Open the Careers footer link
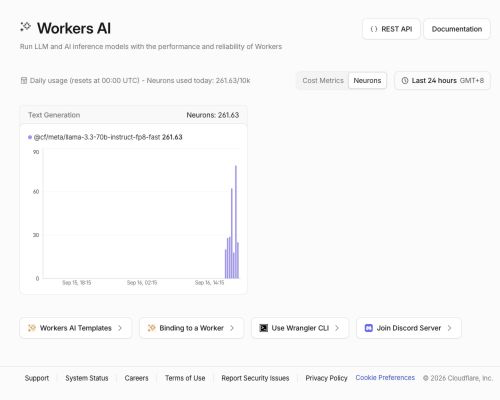500x400 pixels. [x=136, y=378]
